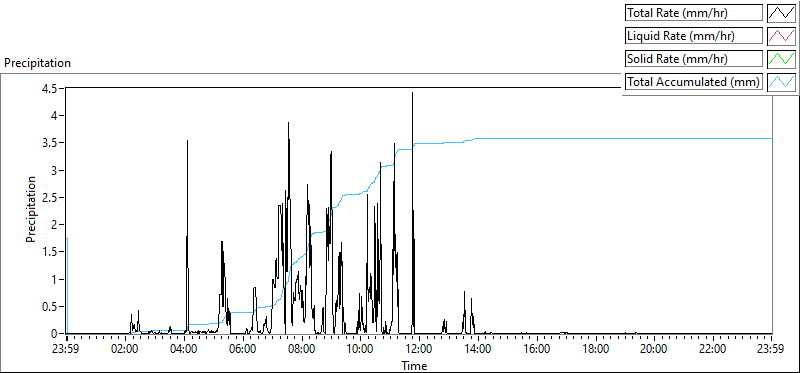Click the ending 23:59 time label

coord(771,350)
